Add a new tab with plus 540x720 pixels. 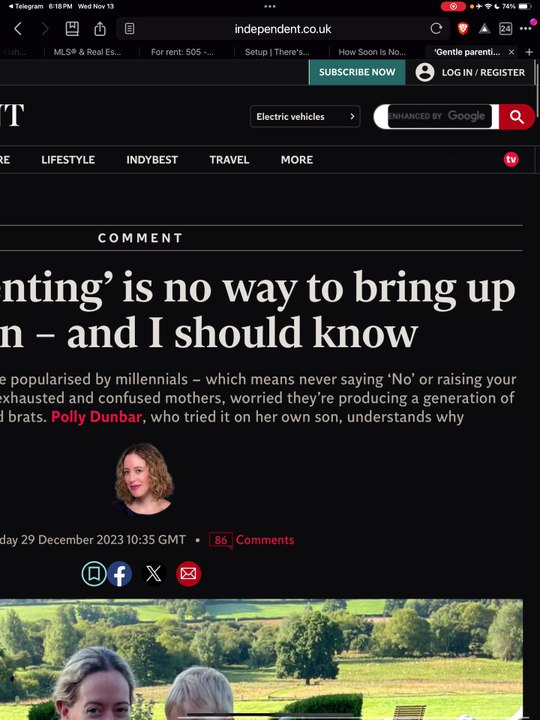pyautogui.click(x=529, y=52)
